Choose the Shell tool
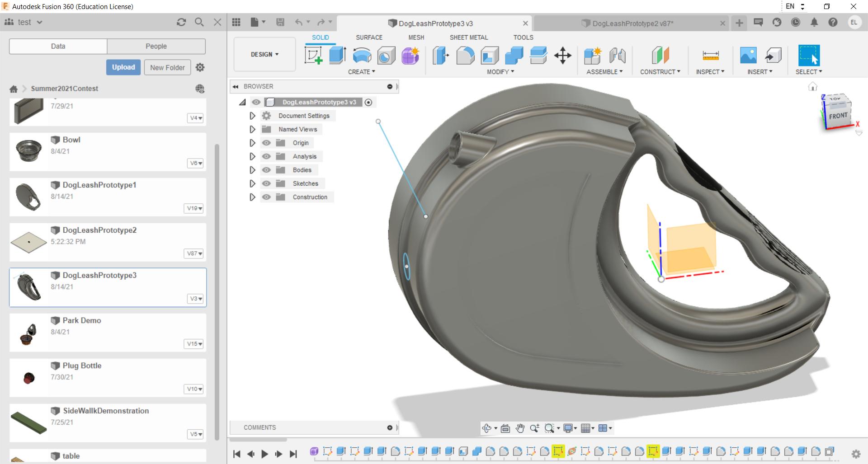The width and height of the screenshot is (868, 464). (x=490, y=56)
